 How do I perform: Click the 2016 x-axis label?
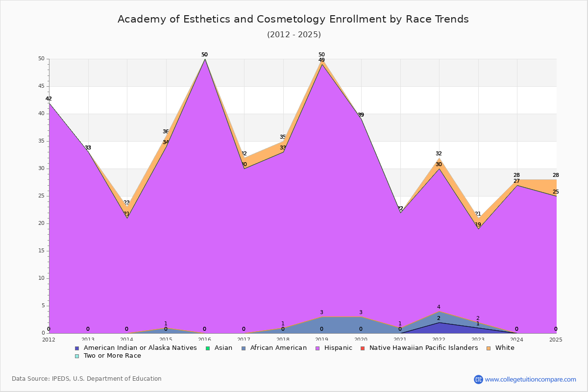[x=204, y=339]
